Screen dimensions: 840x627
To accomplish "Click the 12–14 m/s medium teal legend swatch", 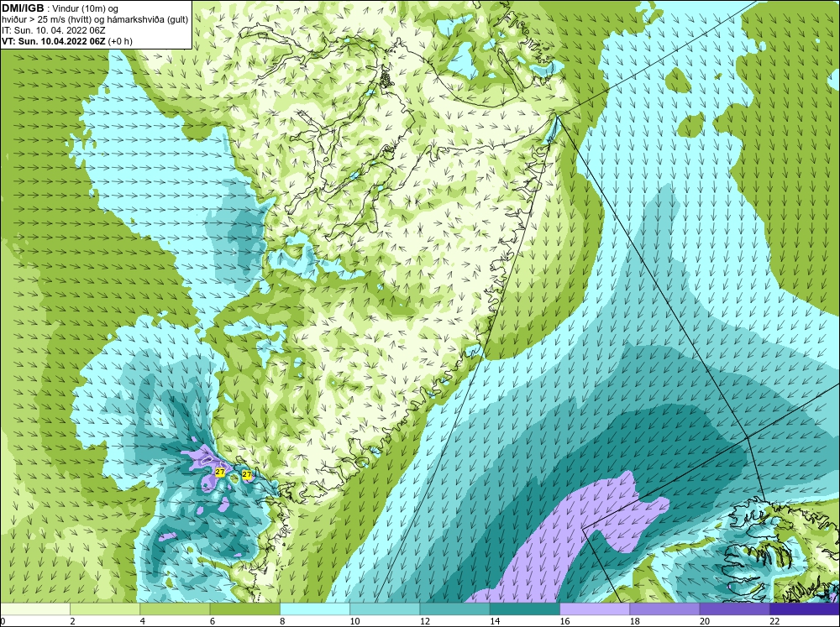I will point(454,609).
